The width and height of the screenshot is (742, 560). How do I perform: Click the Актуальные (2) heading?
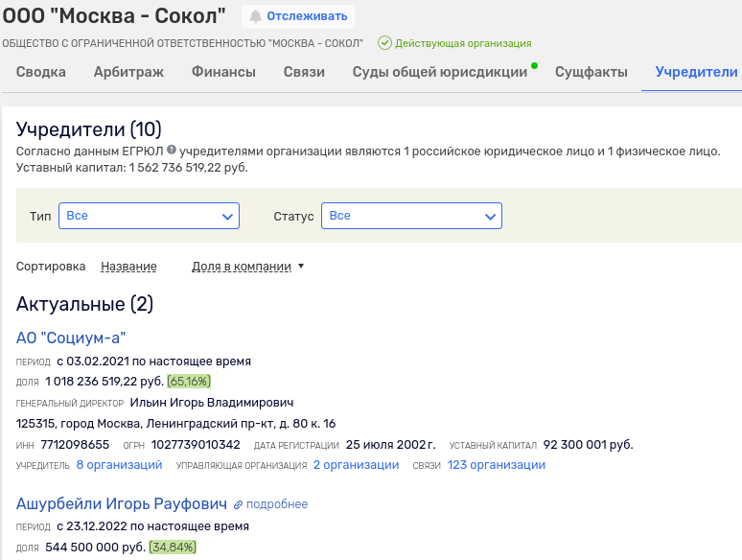pos(84,304)
